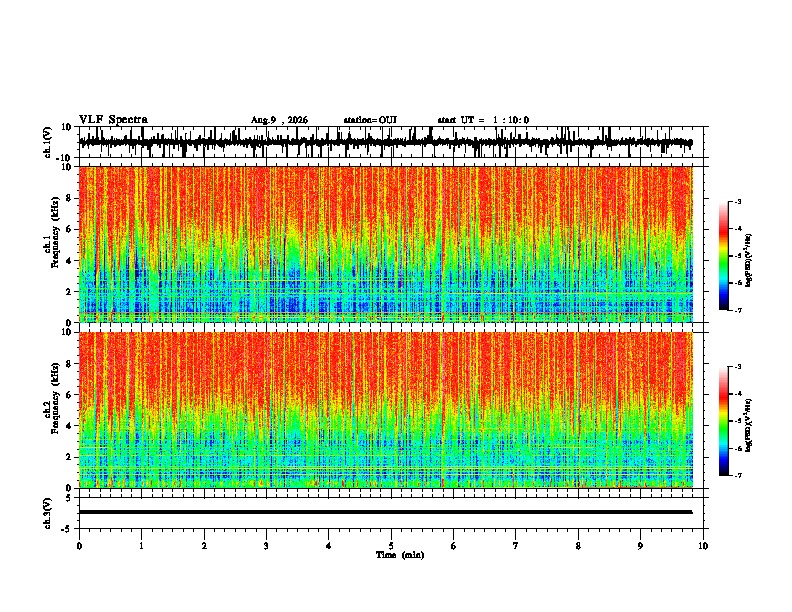Click the ch.2 frequency spectrogram plot

386,410
